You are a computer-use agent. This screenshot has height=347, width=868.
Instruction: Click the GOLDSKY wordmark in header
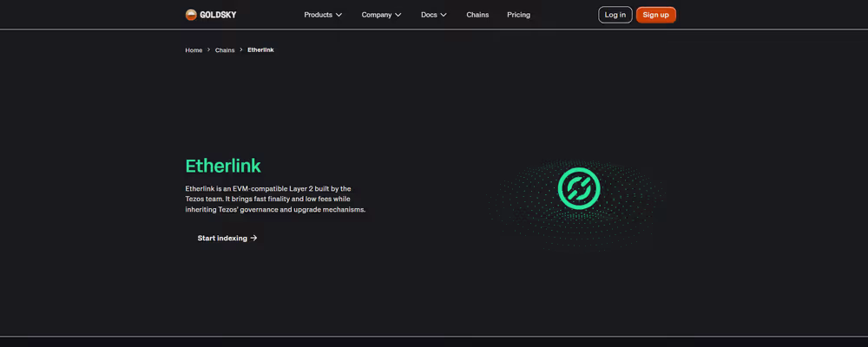click(218, 15)
